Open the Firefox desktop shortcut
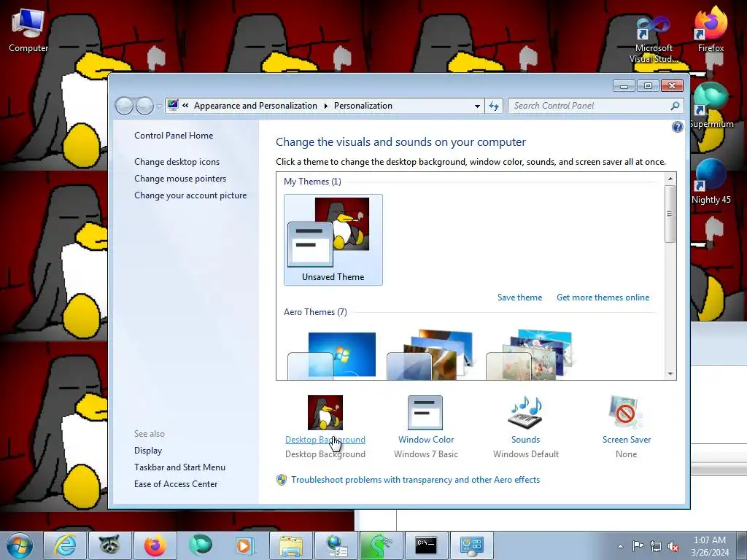 click(711, 28)
